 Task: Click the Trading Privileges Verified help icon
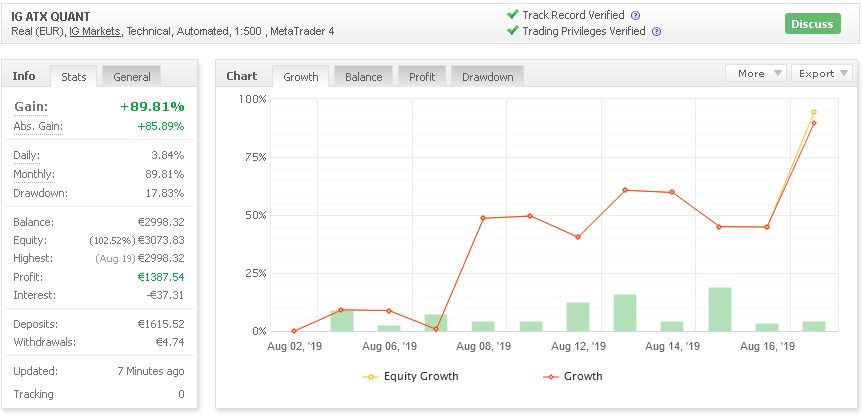656,32
